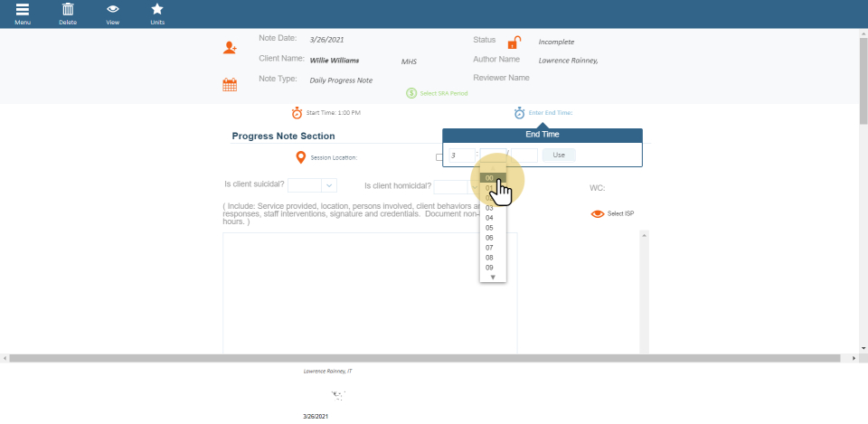Click the Start Time stopwatch icon
868x424 pixels.
pos(297,113)
